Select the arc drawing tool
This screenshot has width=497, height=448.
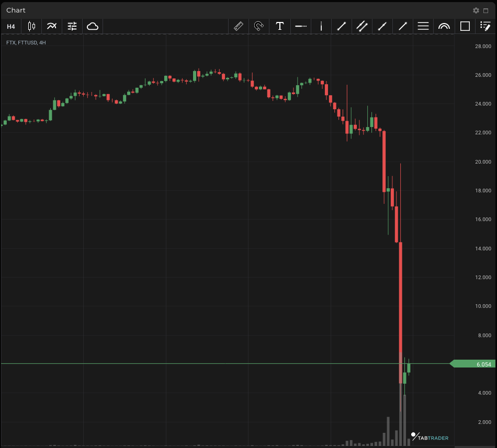(x=444, y=26)
